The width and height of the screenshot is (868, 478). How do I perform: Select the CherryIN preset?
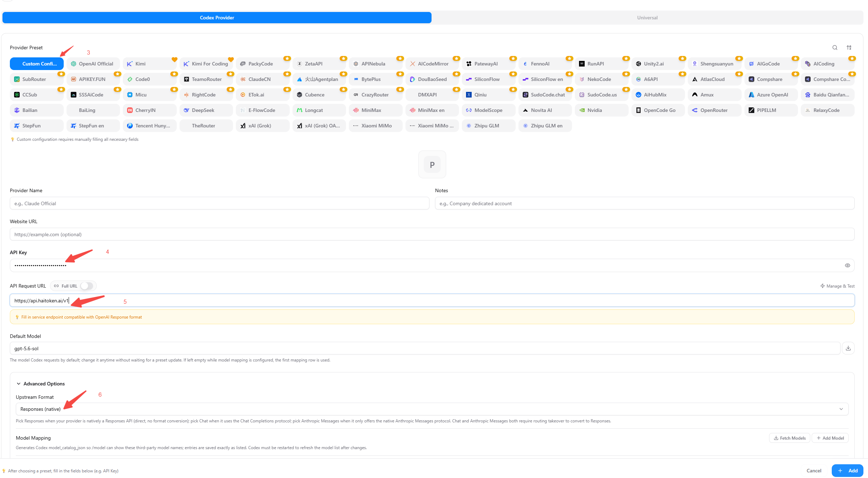click(150, 110)
